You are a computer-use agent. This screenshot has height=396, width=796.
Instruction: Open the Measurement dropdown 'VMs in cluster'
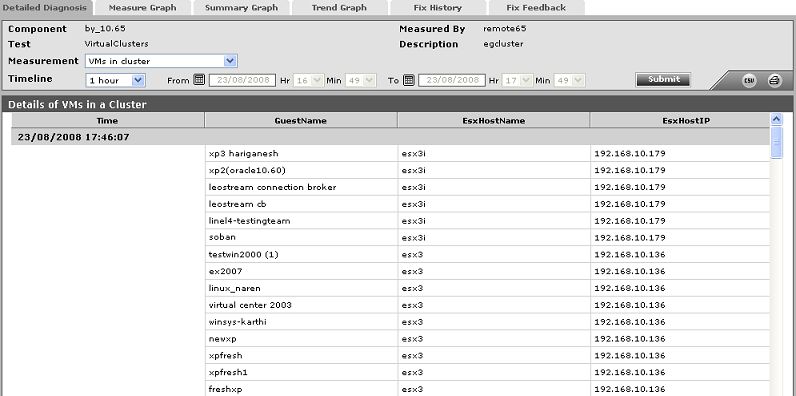pyautogui.click(x=161, y=61)
